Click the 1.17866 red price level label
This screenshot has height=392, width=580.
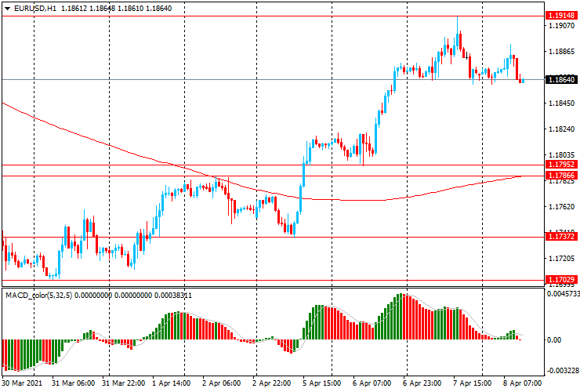pos(561,176)
